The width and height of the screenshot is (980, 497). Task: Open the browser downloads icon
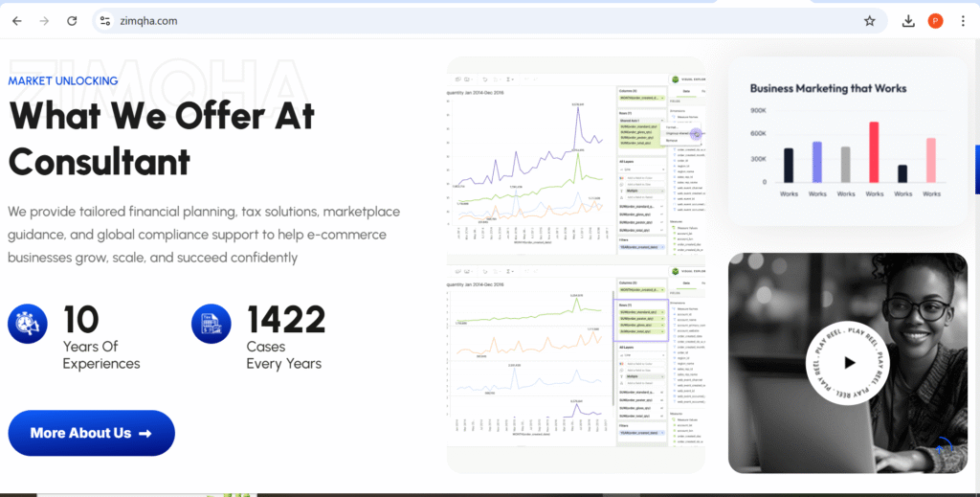[908, 20]
